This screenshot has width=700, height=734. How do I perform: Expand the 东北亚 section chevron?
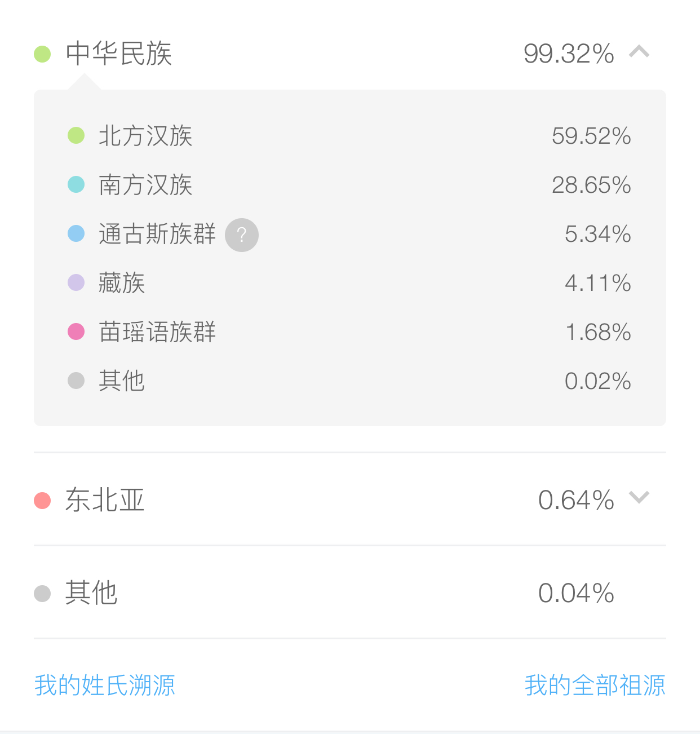639,498
